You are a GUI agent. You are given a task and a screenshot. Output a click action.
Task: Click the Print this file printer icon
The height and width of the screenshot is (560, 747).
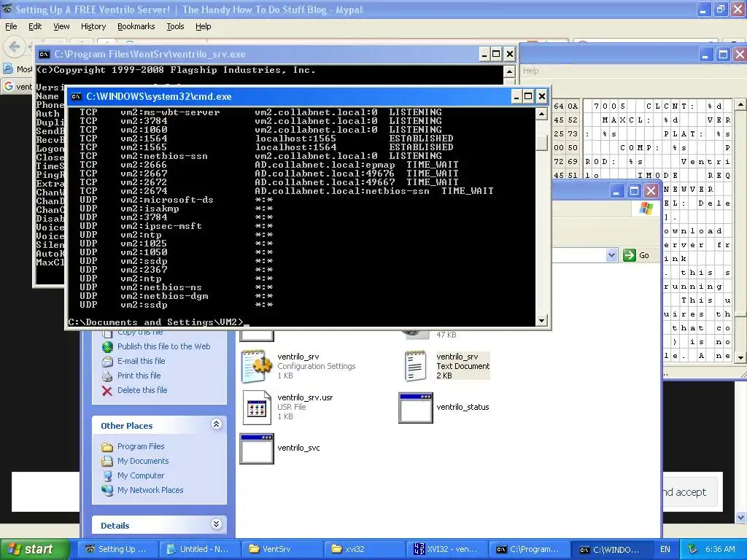click(107, 376)
